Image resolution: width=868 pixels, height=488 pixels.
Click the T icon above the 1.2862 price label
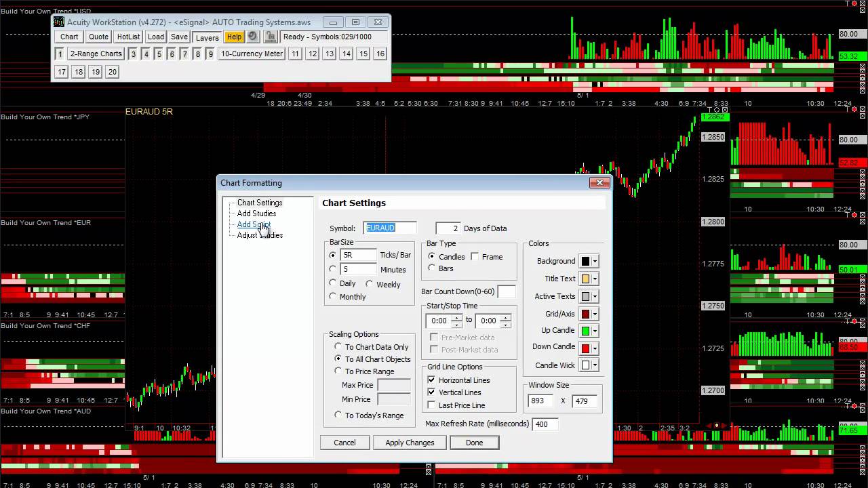tap(711, 110)
